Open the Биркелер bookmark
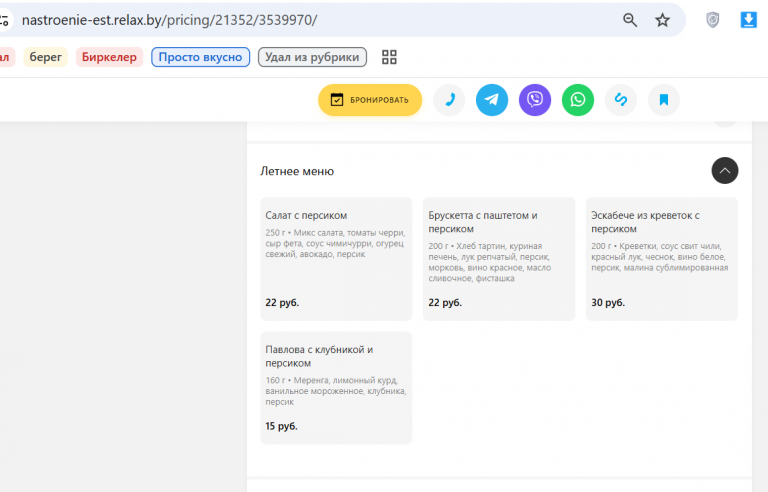 pyautogui.click(x=109, y=57)
